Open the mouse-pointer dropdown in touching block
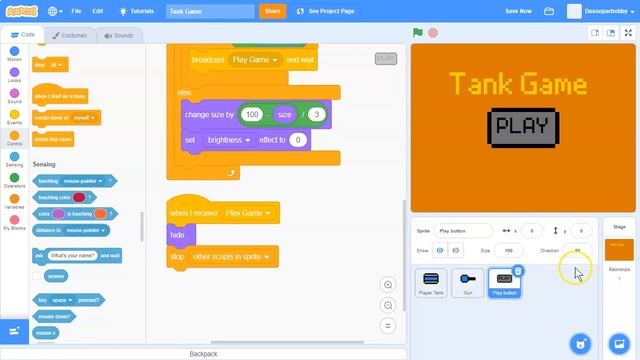 (83, 181)
